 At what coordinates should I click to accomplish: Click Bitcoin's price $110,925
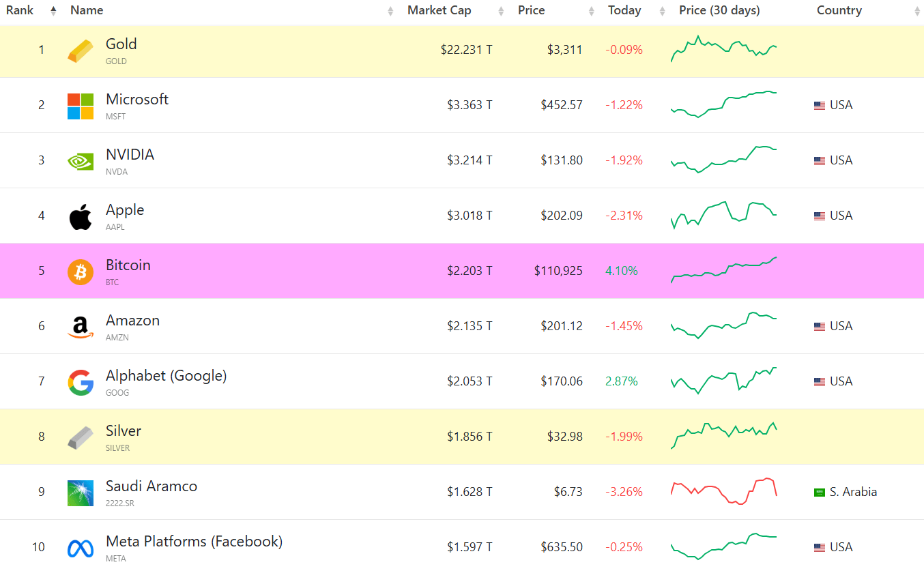pos(558,271)
